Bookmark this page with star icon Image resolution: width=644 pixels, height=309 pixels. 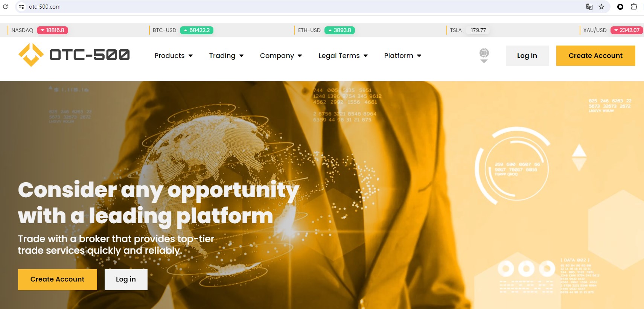coord(601,7)
